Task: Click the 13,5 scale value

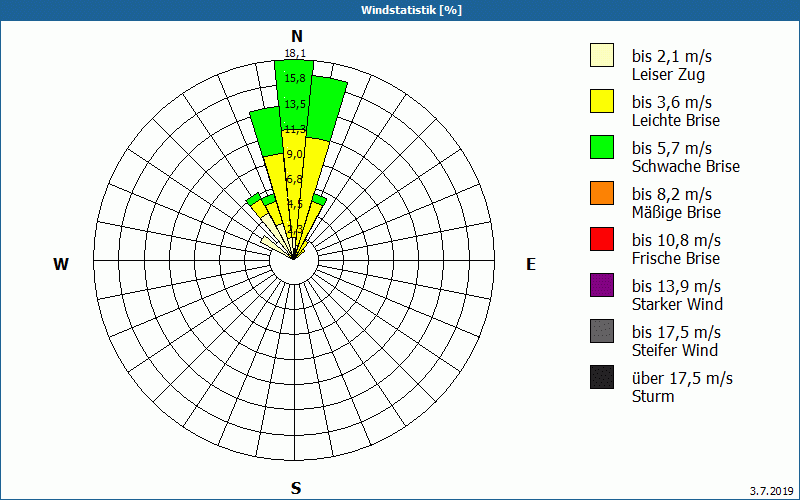Action: [295, 104]
